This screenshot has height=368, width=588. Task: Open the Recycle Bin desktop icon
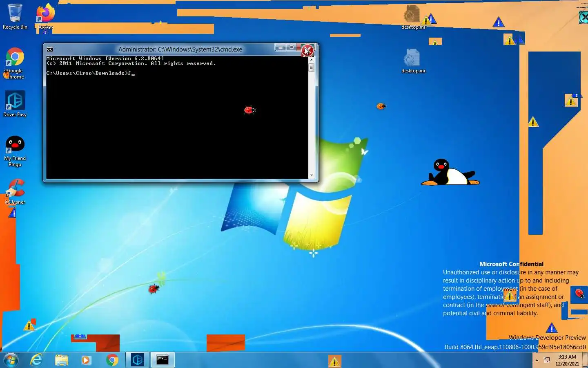point(15,16)
